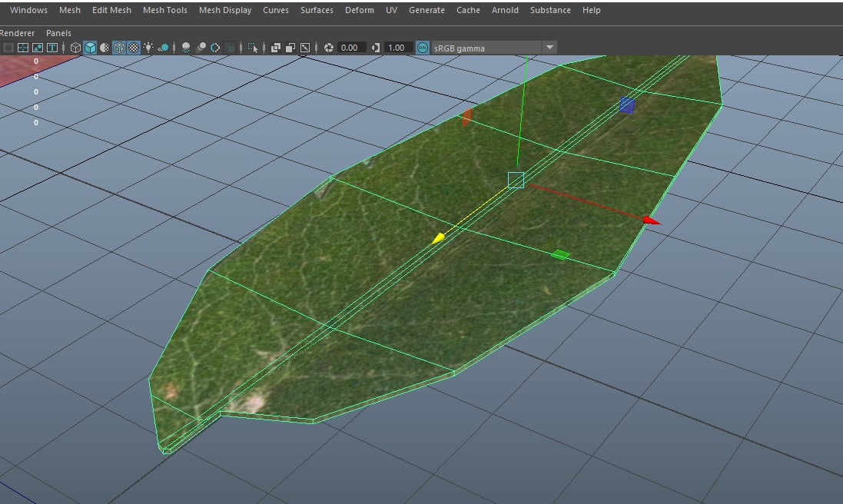The image size is (843, 504).
Task: Open the Cache menu
Action: 468,10
